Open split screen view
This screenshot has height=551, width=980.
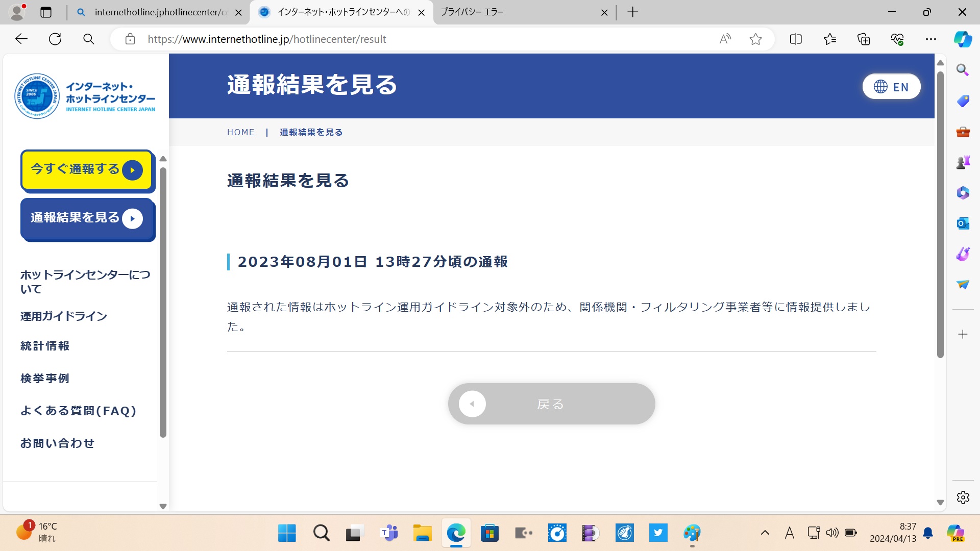[x=796, y=39]
